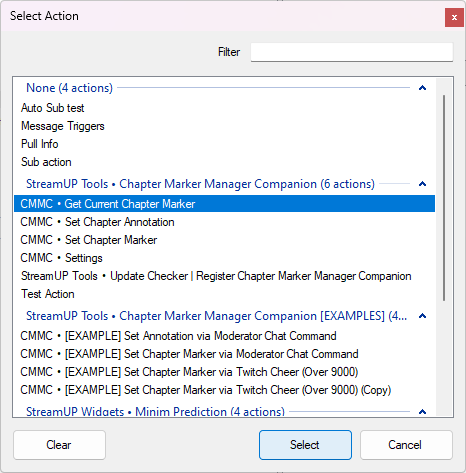
Task: Collapse the Minim Prediction group chevron
Action: (x=422, y=412)
